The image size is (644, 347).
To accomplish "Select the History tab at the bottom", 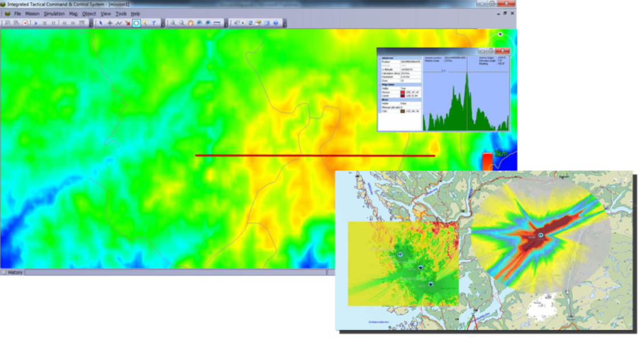I will pyautogui.click(x=16, y=272).
